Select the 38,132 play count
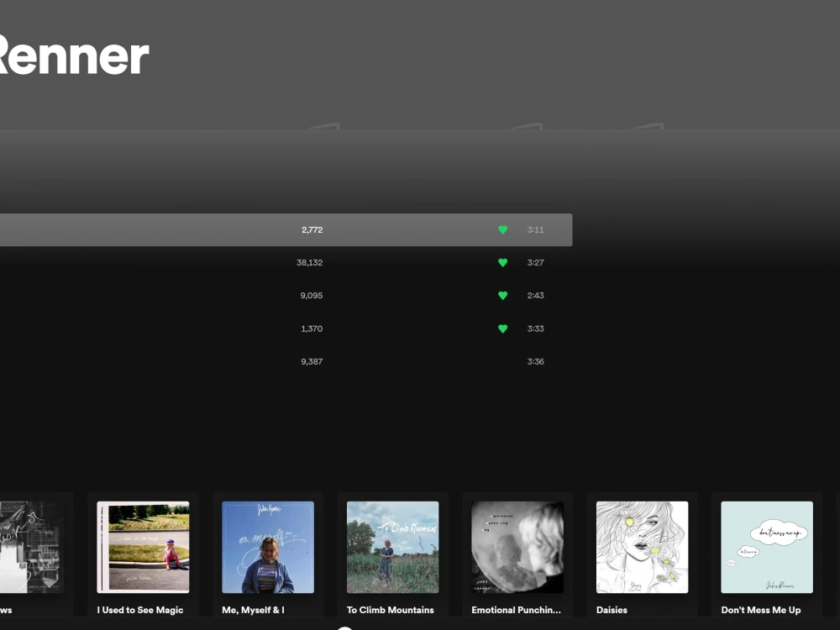 click(310, 262)
